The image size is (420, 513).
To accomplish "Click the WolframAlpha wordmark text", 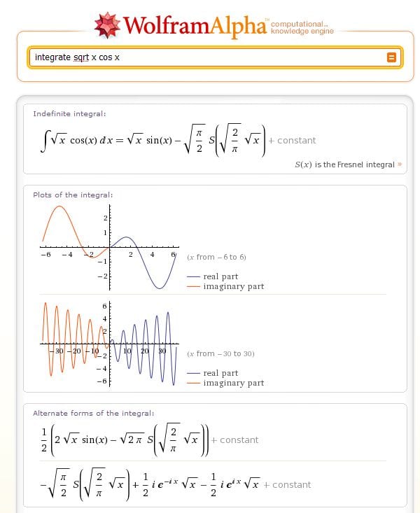I will [195, 25].
